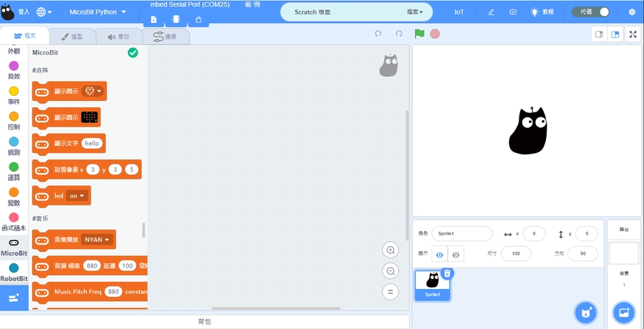This screenshot has height=329, width=644.
Task: Zoom out of the workspace
Action: pos(390,271)
